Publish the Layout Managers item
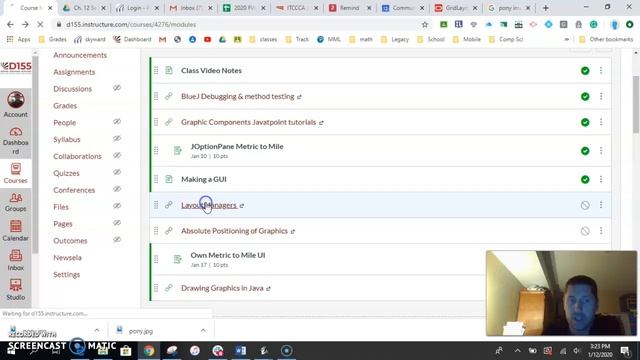 point(585,205)
